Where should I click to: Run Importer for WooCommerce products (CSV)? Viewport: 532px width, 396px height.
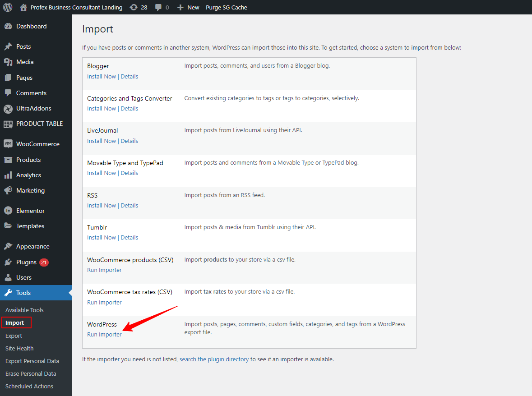pyautogui.click(x=104, y=270)
